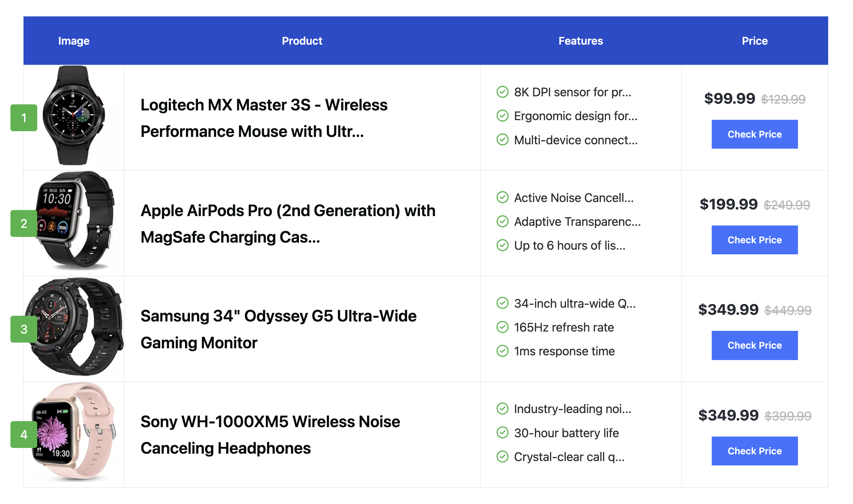This screenshot has height=504, width=853.
Task: Select the feature text '165Hz refresh rate'
Action: 564,327
